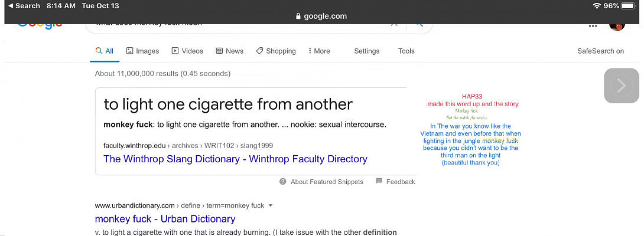This screenshot has height=236, width=644.
Task: Click the Feedback flag icon
Action: 379,182
